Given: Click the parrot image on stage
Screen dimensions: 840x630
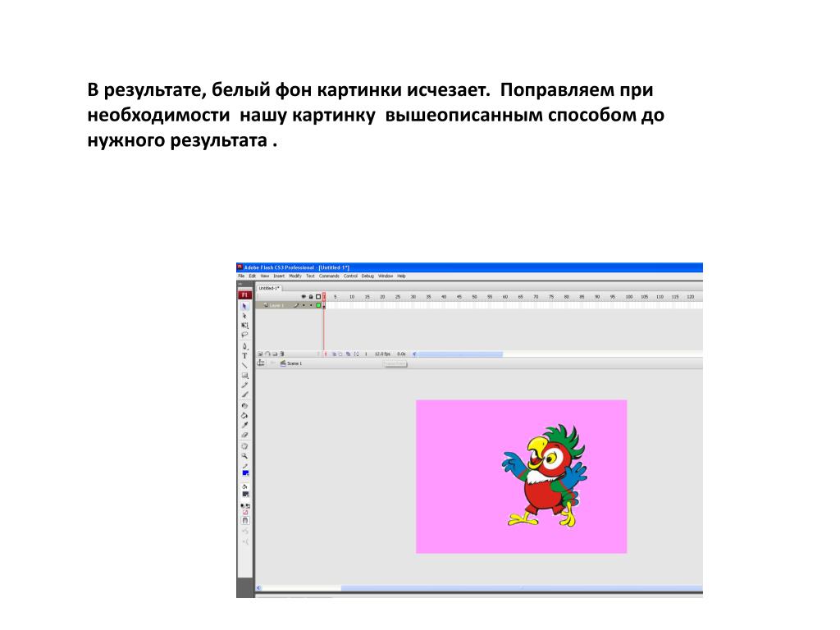Looking at the screenshot, I should coord(545,476).
